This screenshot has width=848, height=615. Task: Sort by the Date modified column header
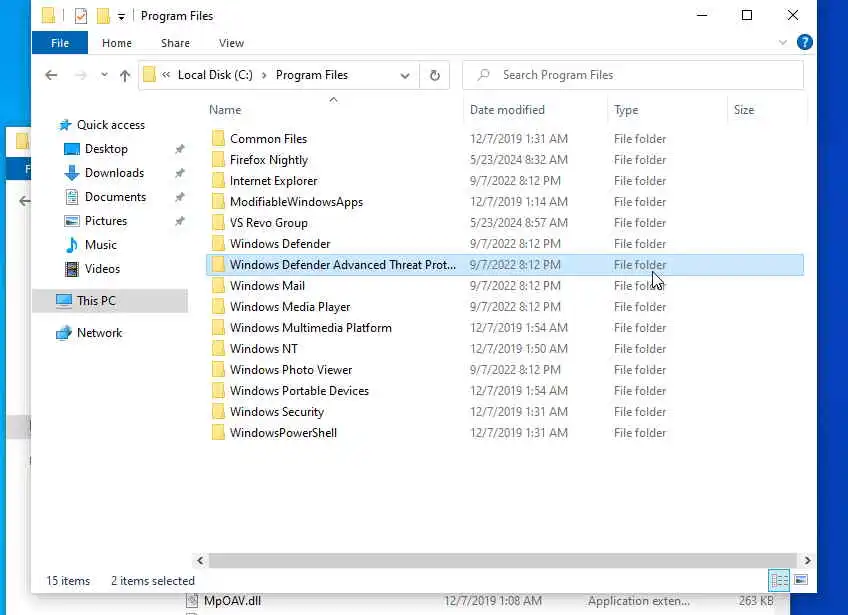pos(507,110)
